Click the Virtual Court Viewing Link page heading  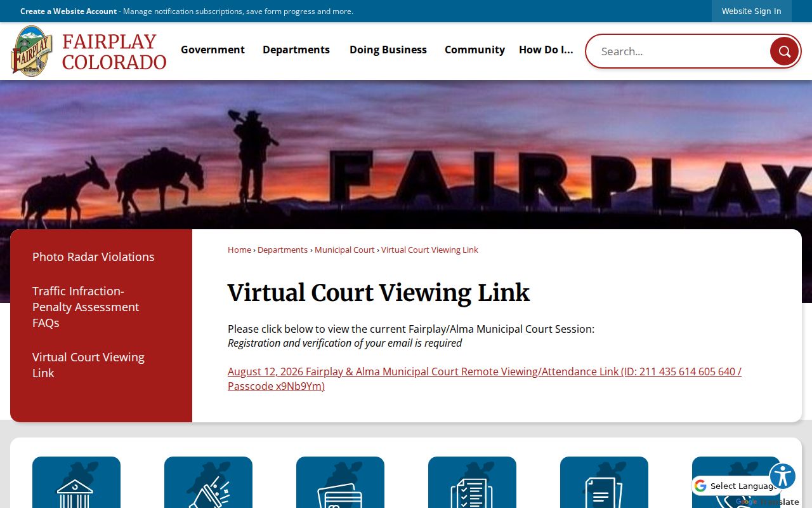379,293
